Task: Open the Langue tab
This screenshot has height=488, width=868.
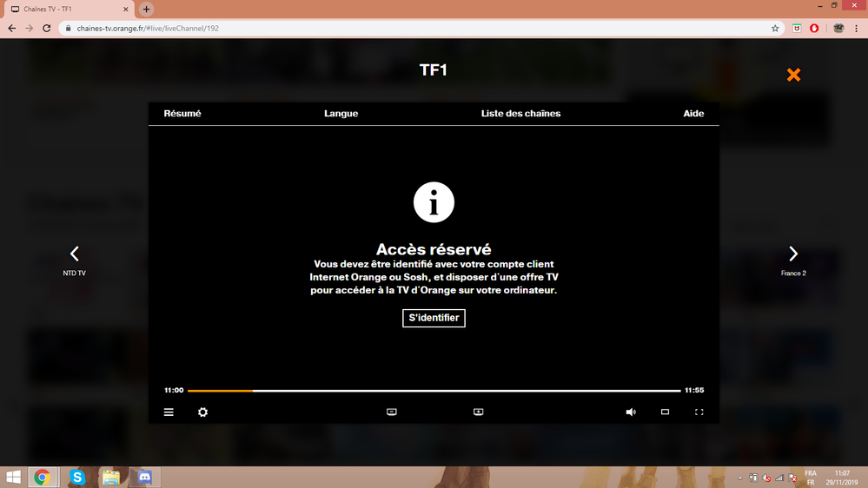Action: pos(341,114)
